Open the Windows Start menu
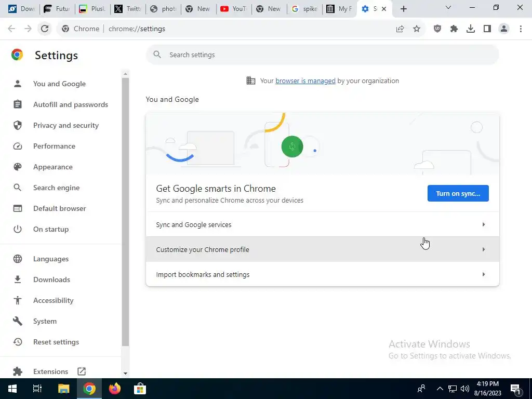The width and height of the screenshot is (532, 399). (x=12, y=389)
